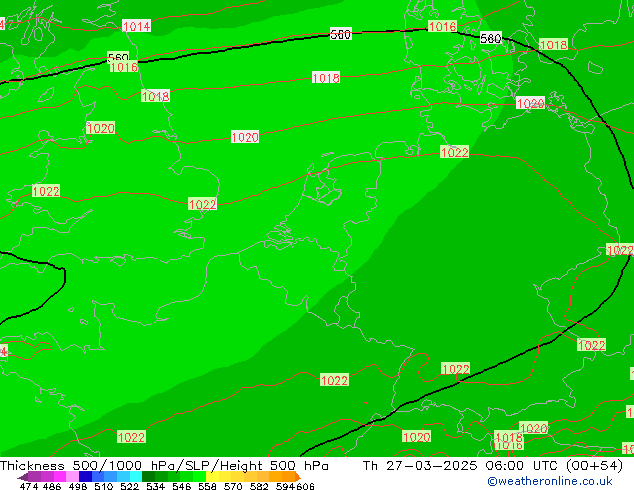Screen dimensions: 634x490
Task: Click the 1016 label directly below the 560 label
Action: 124,67
